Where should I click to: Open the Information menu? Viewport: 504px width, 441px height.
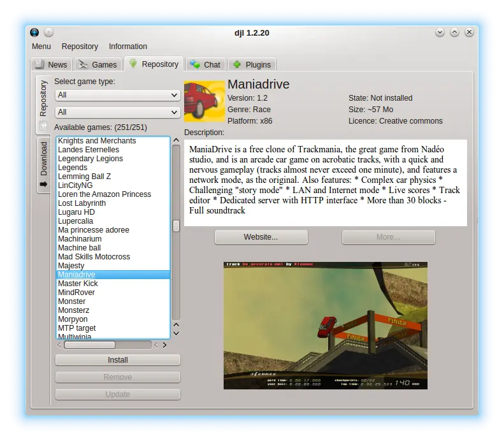click(128, 47)
